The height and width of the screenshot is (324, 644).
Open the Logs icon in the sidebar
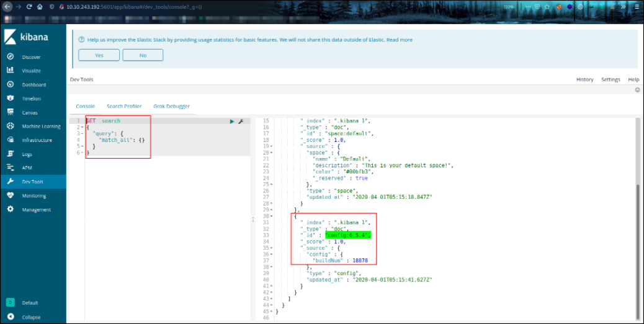pyautogui.click(x=11, y=154)
